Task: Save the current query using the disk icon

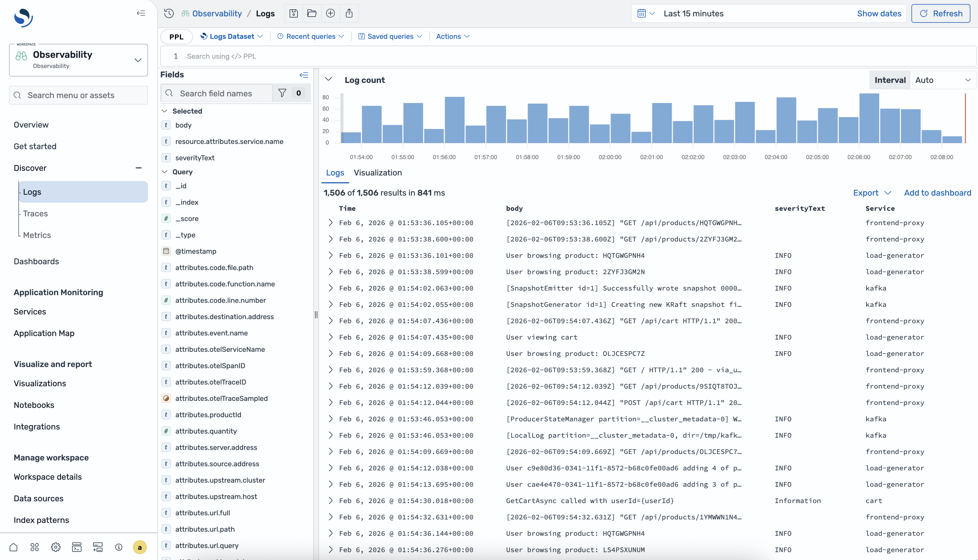Action: pyautogui.click(x=293, y=13)
